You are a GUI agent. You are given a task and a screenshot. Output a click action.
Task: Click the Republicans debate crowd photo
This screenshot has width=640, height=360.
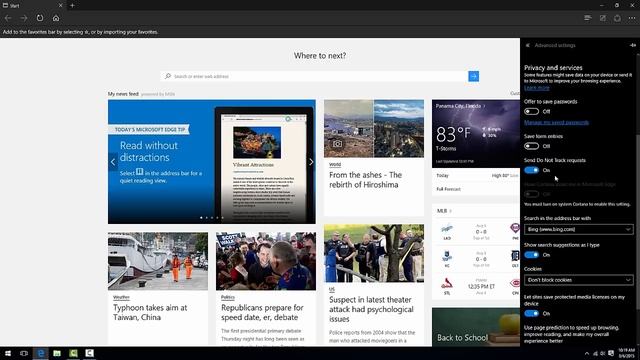266,261
